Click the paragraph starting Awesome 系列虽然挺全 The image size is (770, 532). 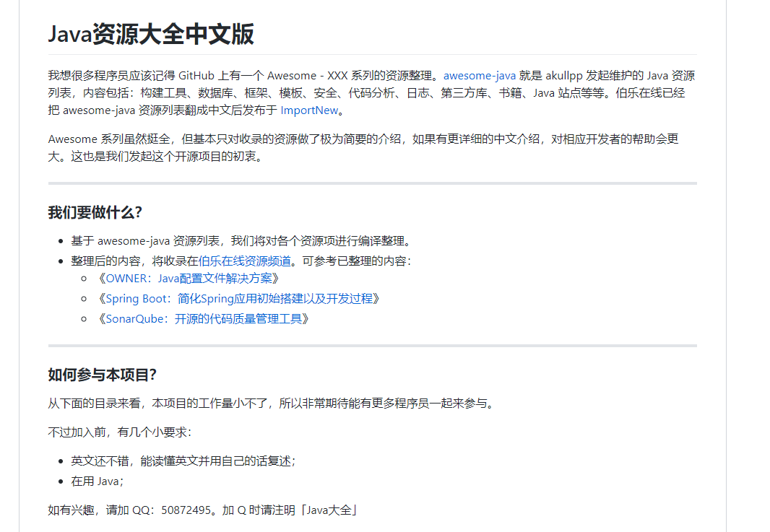coord(363,148)
